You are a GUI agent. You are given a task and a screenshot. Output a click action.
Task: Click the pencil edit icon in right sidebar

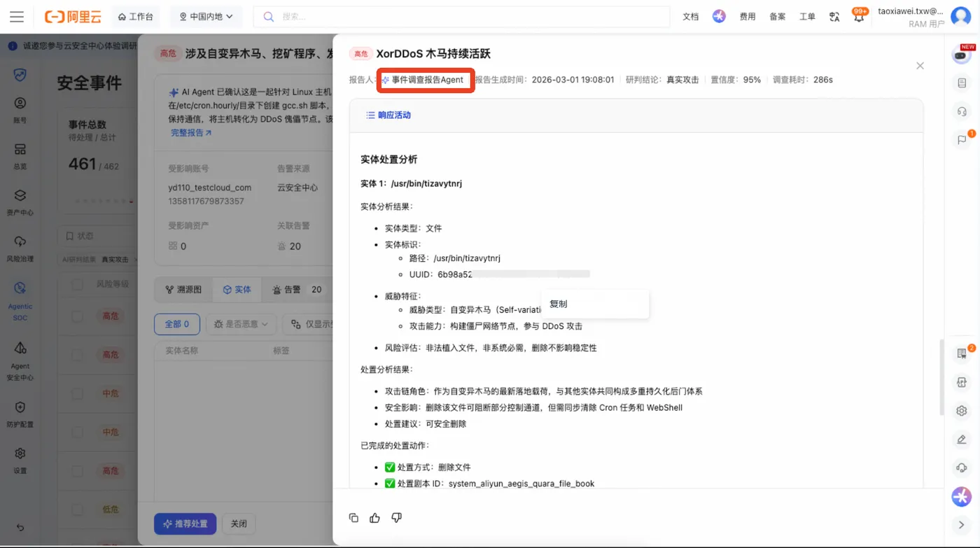[x=962, y=440]
